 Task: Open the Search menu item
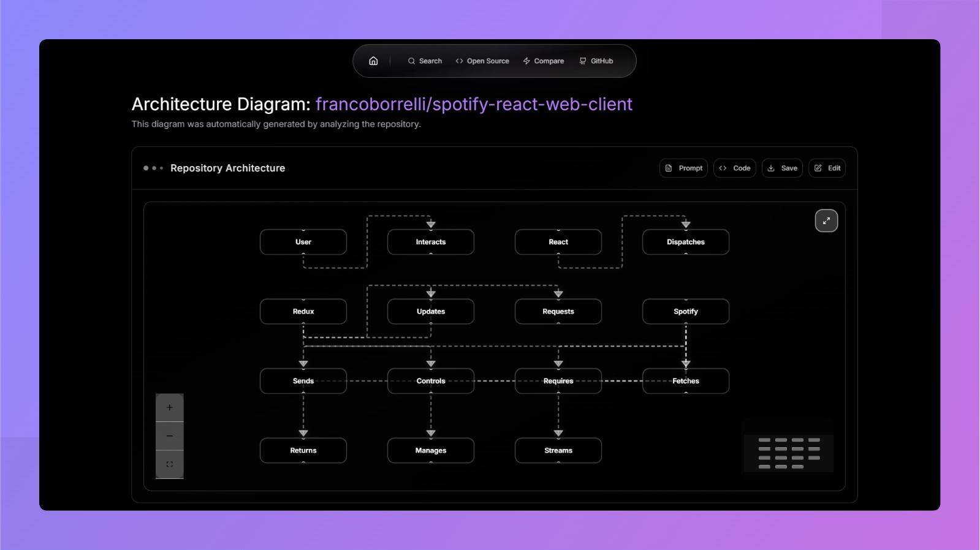(425, 61)
